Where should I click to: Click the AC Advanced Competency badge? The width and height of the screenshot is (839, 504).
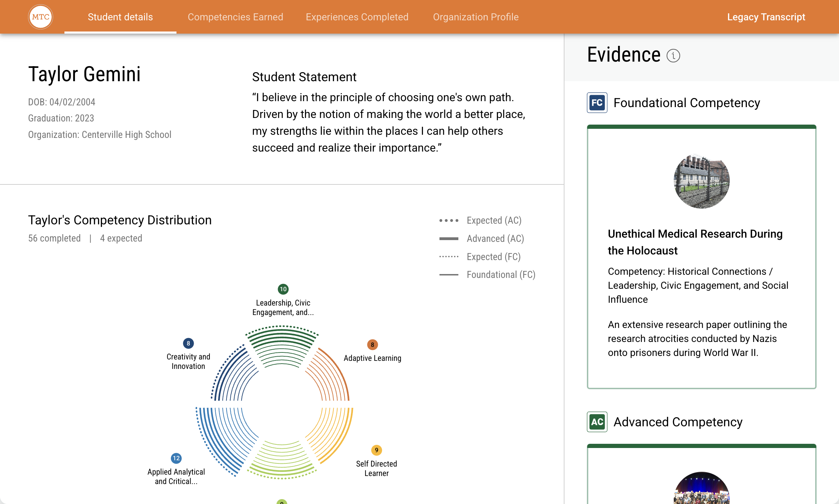pyautogui.click(x=597, y=422)
